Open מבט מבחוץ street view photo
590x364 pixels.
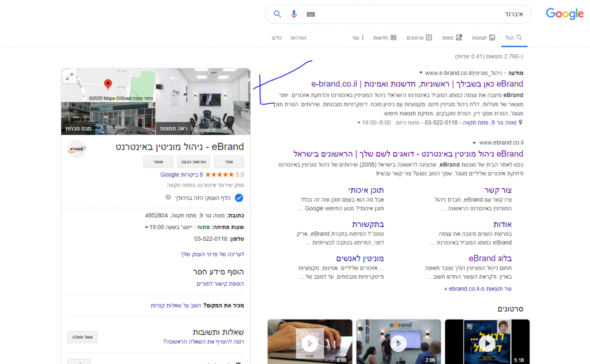tap(108, 119)
